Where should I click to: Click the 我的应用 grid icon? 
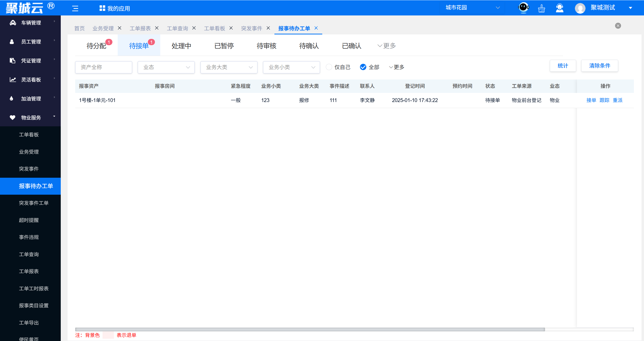[x=102, y=8]
